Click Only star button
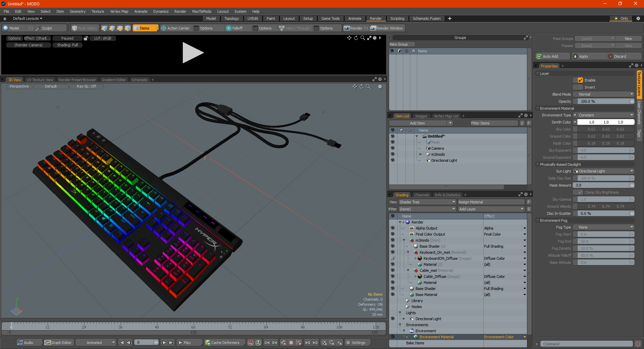 pos(621,18)
